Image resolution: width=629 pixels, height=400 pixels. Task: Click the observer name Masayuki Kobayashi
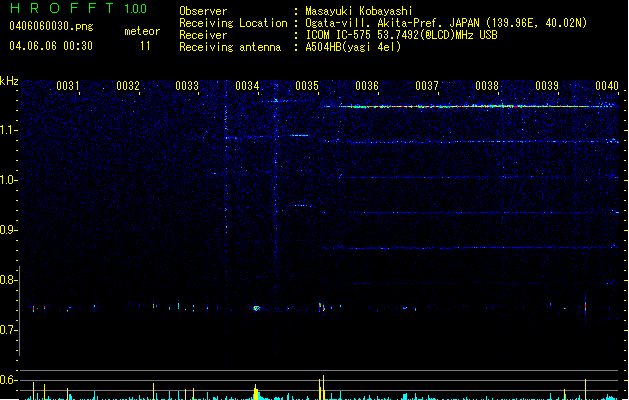[x=359, y=11]
